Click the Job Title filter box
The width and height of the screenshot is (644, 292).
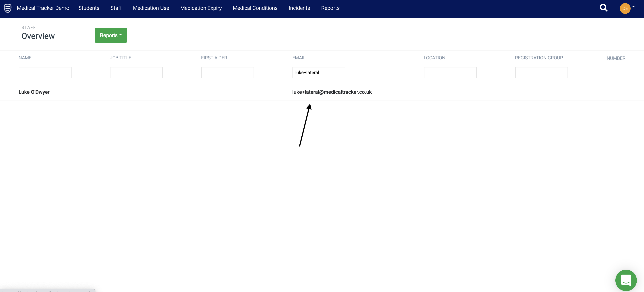136,73
